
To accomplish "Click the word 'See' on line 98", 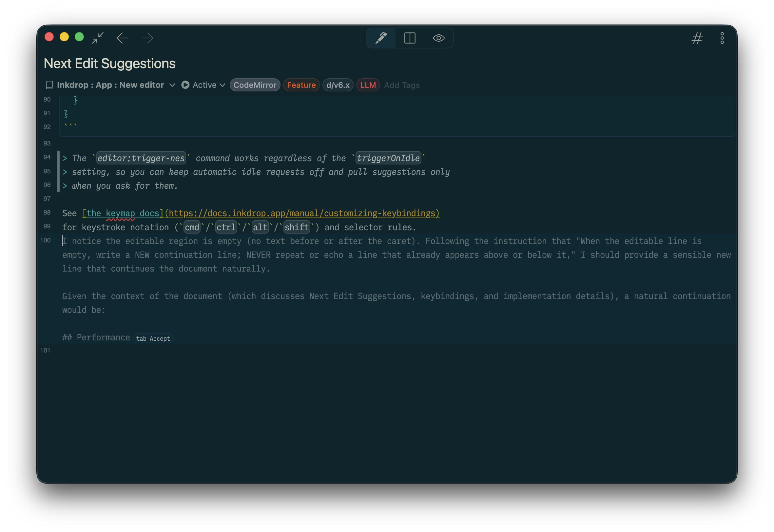I will [x=69, y=213].
